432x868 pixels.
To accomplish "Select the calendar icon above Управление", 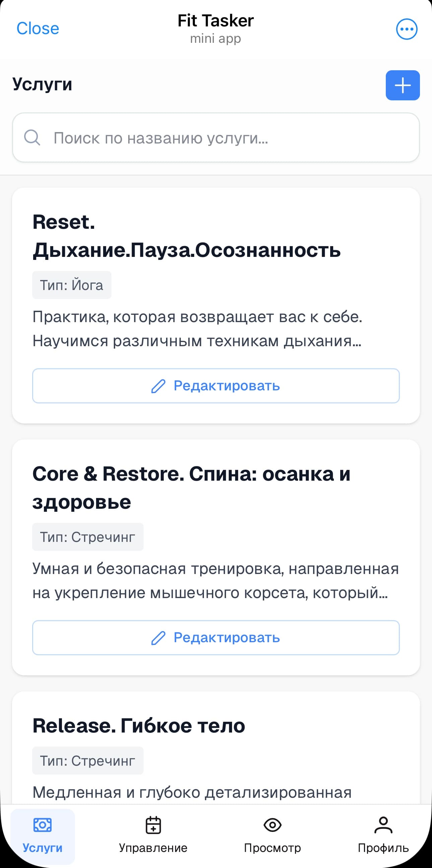I will 153,825.
